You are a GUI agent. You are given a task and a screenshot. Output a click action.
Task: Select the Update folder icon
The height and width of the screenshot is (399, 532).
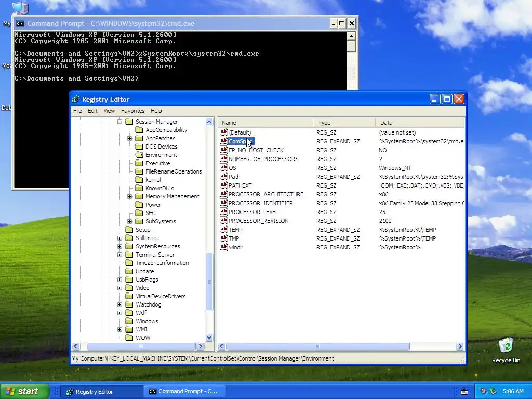(x=129, y=271)
